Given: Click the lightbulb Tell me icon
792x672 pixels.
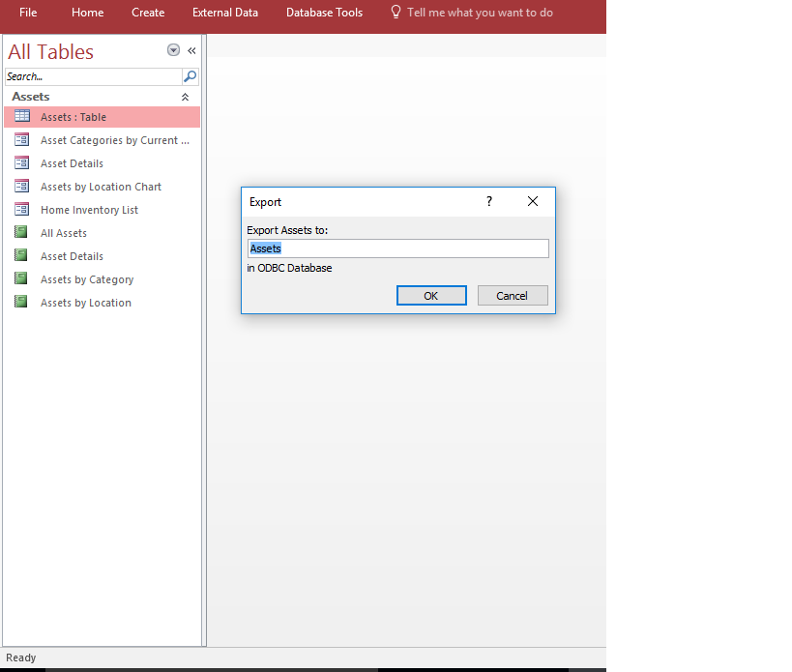Looking at the screenshot, I should tap(396, 13).
